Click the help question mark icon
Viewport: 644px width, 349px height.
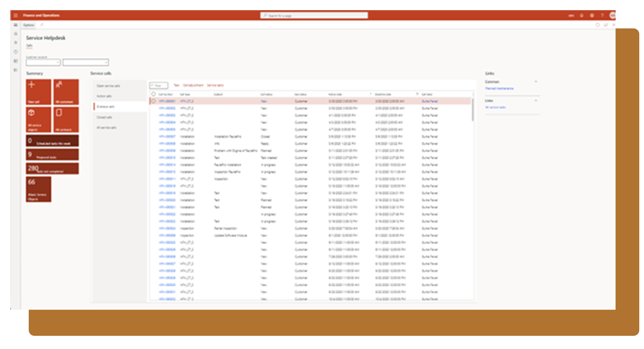[602, 16]
